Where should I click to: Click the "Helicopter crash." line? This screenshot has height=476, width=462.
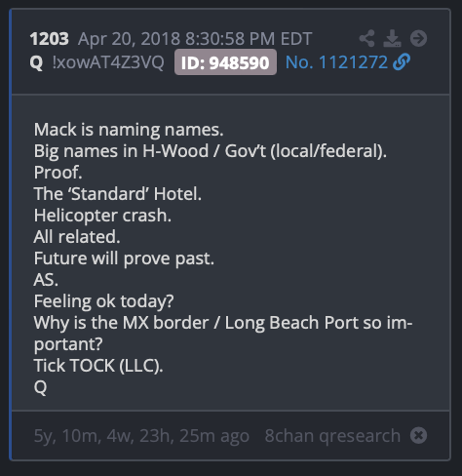click(102, 216)
